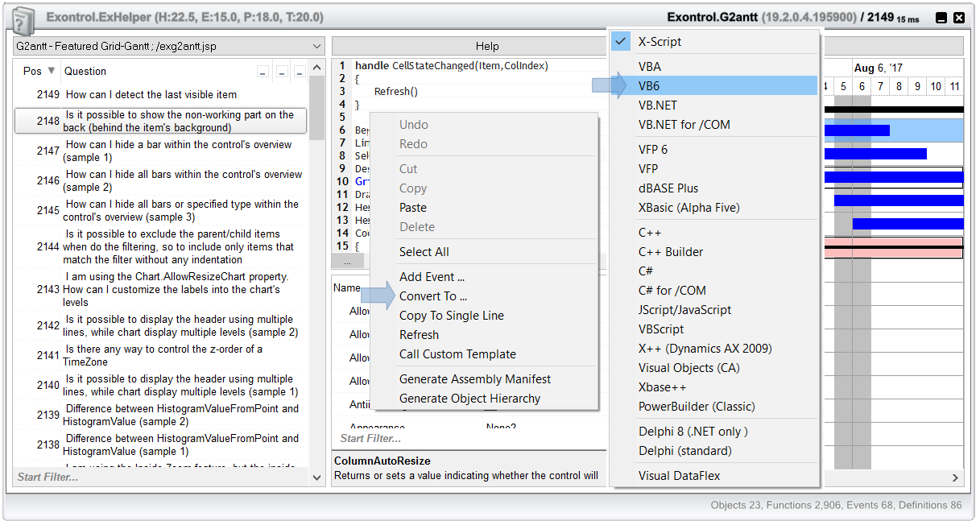Click the scroll-up arrow of the questions list

pos(316,69)
